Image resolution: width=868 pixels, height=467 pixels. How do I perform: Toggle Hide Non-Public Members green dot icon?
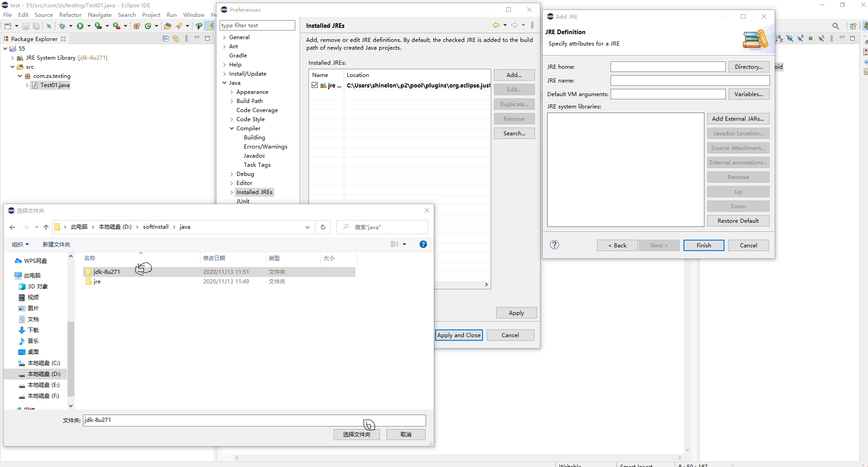pyautogui.click(x=811, y=39)
